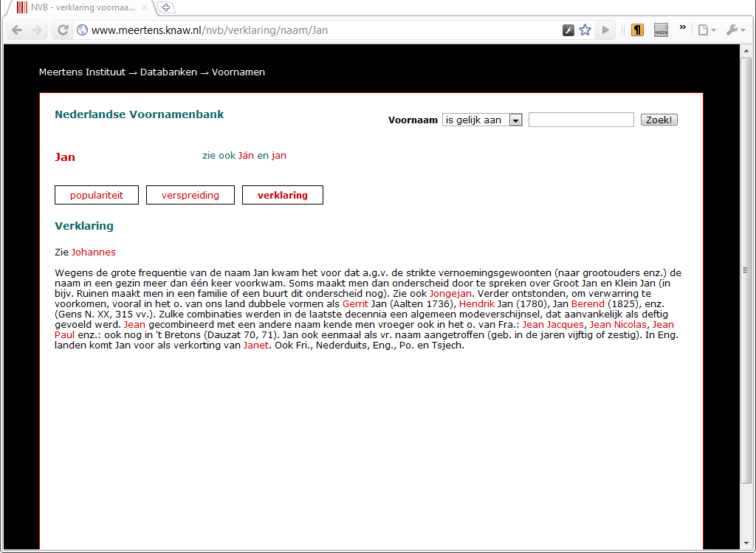Switch to the popularitiet tab
Viewport: 756px width, 553px height.
click(x=96, y=195)
